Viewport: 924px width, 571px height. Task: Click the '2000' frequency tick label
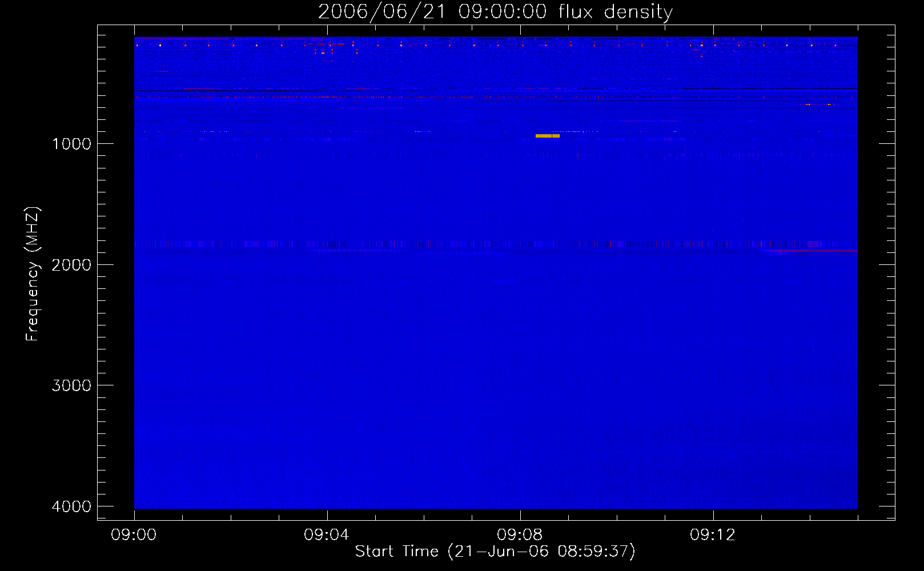click(x=71, y=265)
